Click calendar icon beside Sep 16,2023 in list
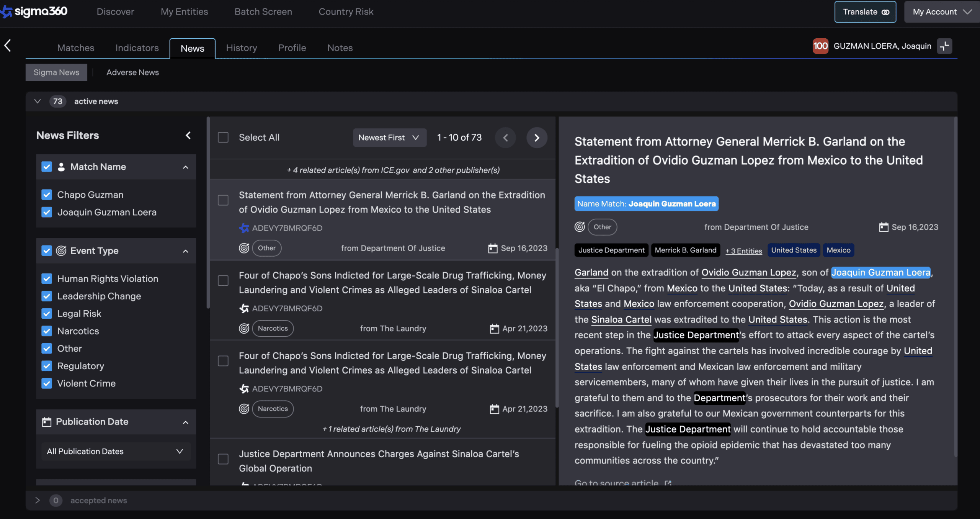 click(493, 248)
